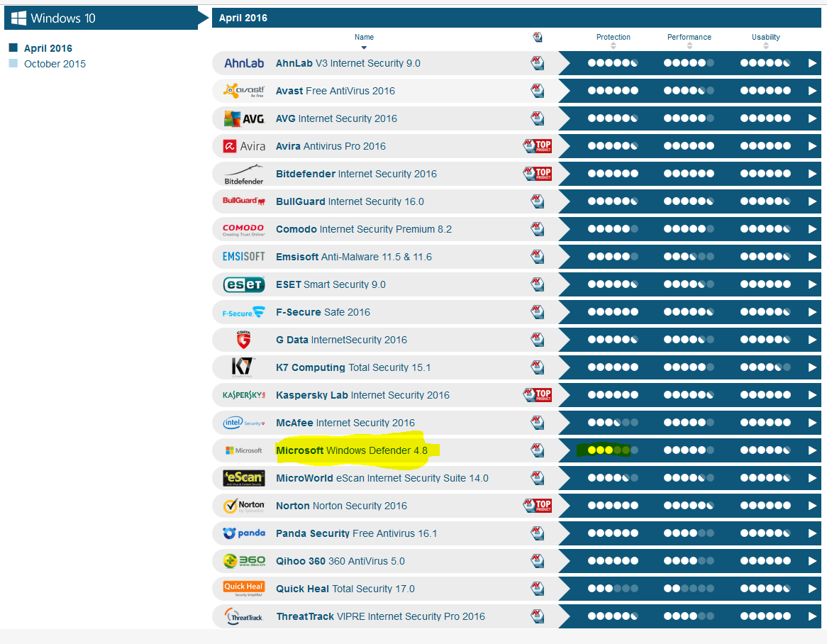Expand details arrow for Avast Free AntiVirus
Screen dimensions: 827x644
812,91
